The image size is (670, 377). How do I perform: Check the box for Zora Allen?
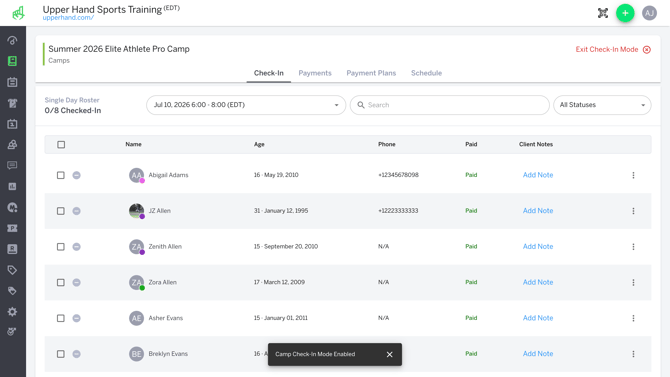(61, 283)
